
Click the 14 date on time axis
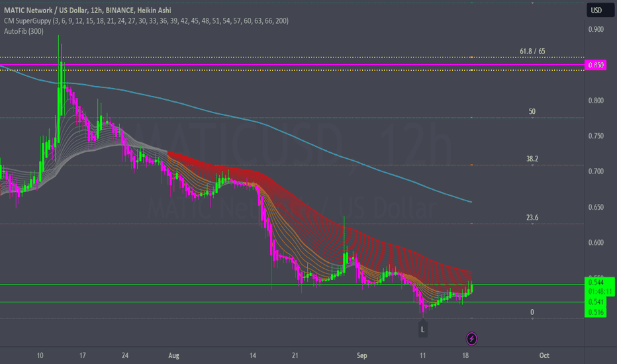(x=253, y=355)
